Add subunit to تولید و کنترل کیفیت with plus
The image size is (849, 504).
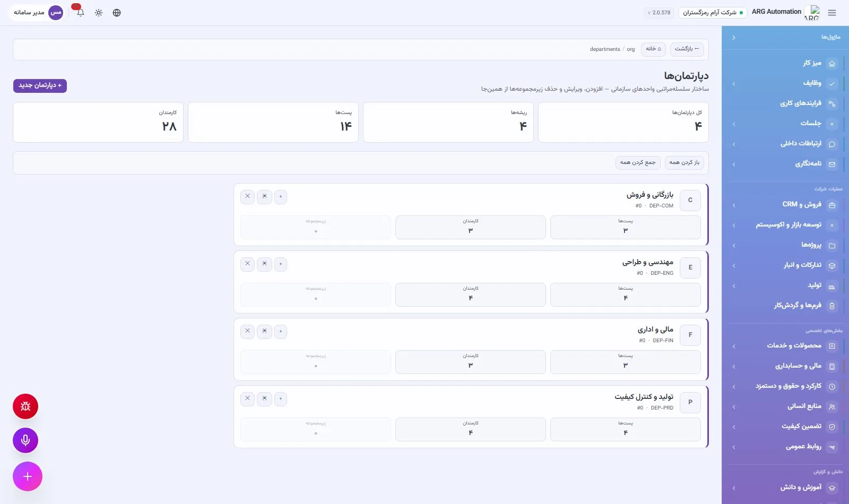tap(281, 399)
